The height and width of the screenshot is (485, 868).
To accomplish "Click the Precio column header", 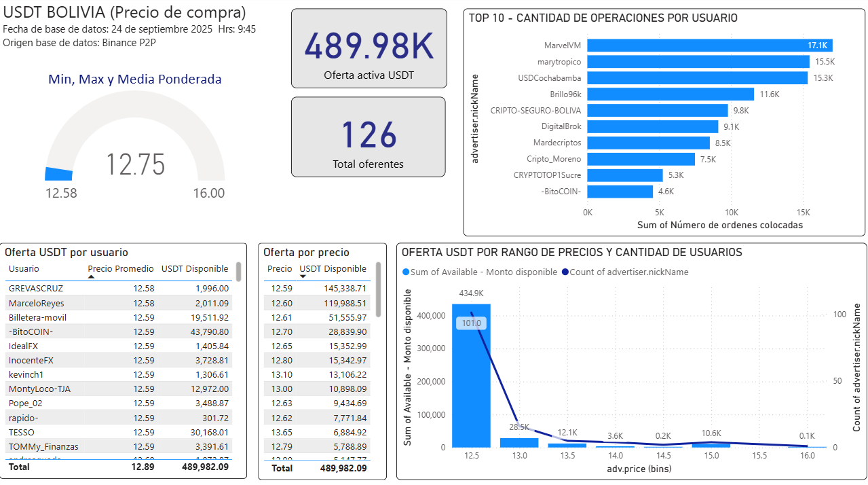I will [280, 268].
